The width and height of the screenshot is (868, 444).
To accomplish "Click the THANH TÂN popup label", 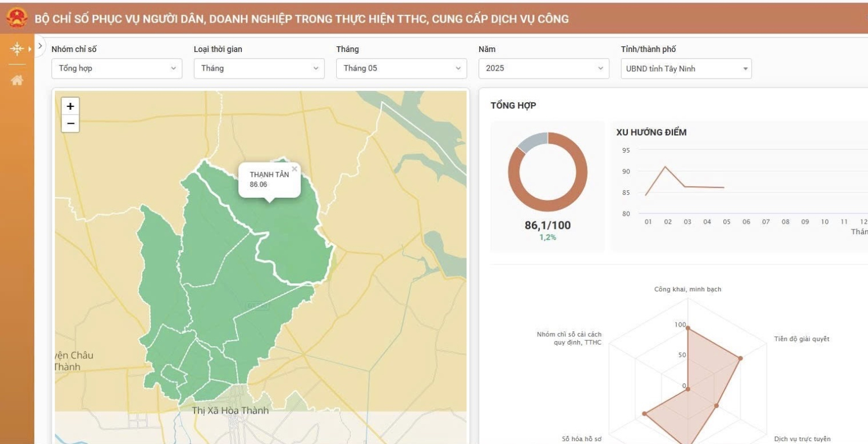I will 269,175.
